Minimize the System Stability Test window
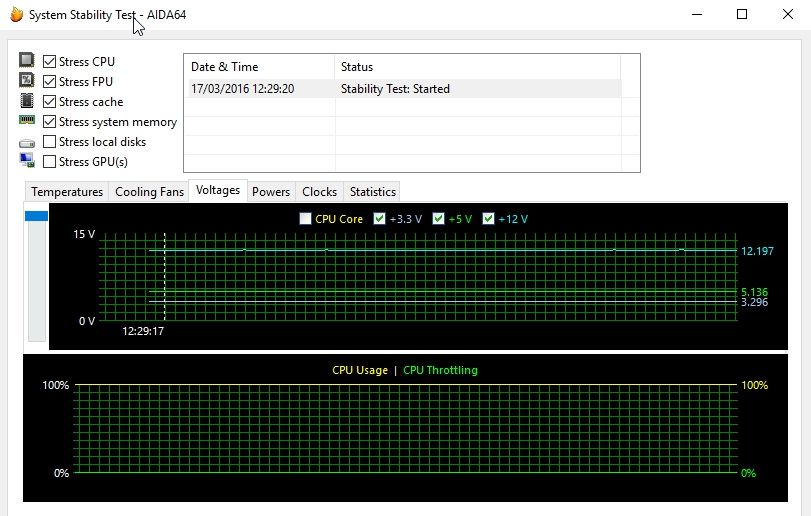The width and height of the screenshot is (811, 516). pyautogui.click(x=697, y=14)
